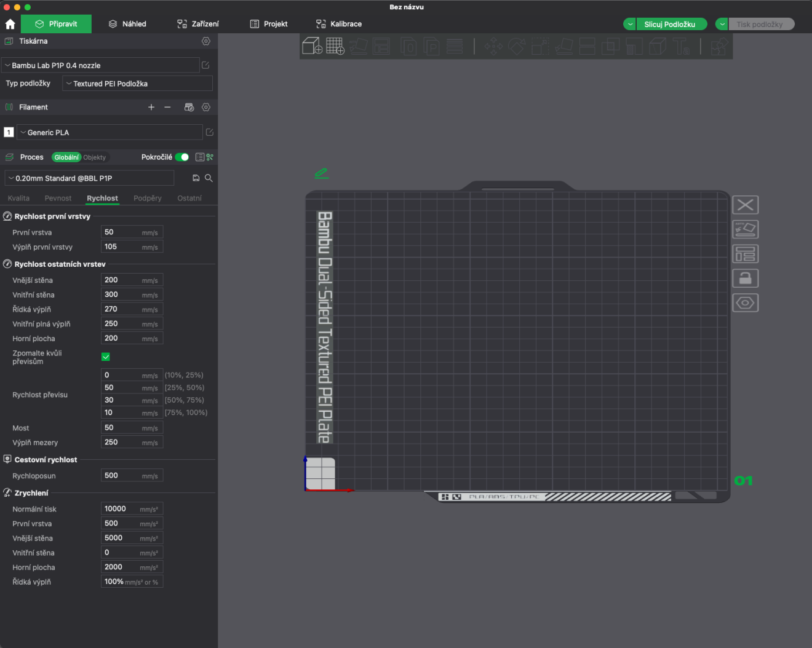Select the Cut tool in the top toolbar

click(x=587, y=46)
